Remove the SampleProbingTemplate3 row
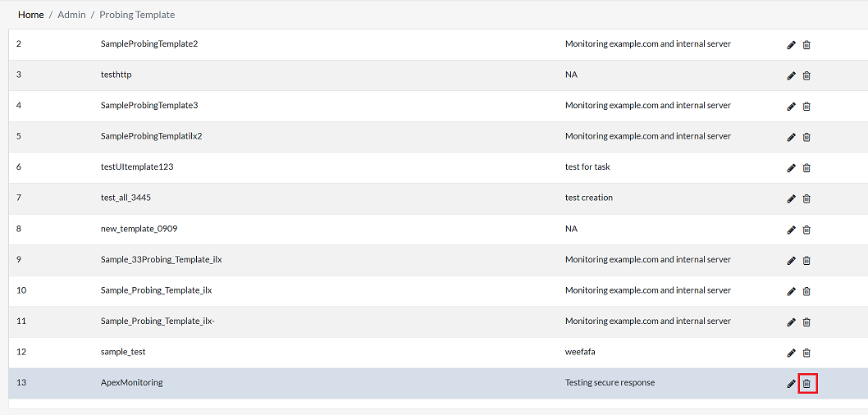This screenshot has width=868, height=415. 806,107
